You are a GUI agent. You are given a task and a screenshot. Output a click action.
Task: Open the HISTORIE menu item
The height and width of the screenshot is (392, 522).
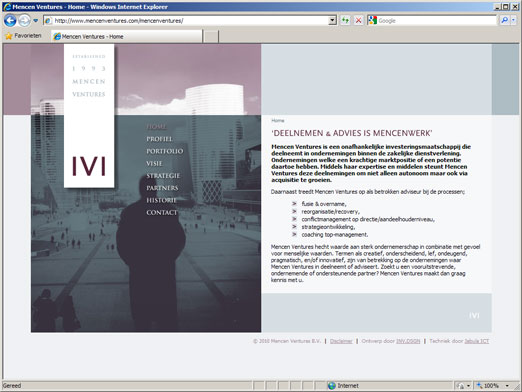click(161, 200)
